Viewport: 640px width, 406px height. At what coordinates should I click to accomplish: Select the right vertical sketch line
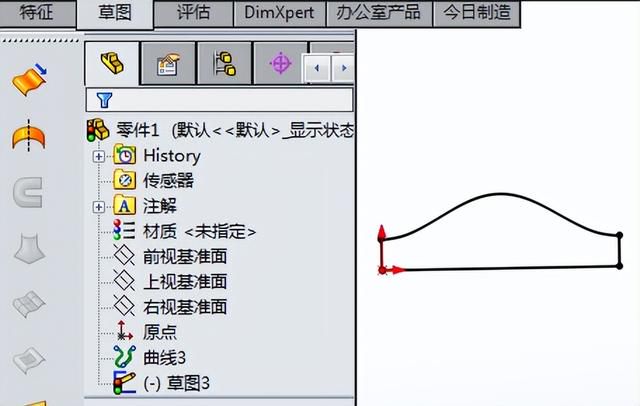point(620,251)
